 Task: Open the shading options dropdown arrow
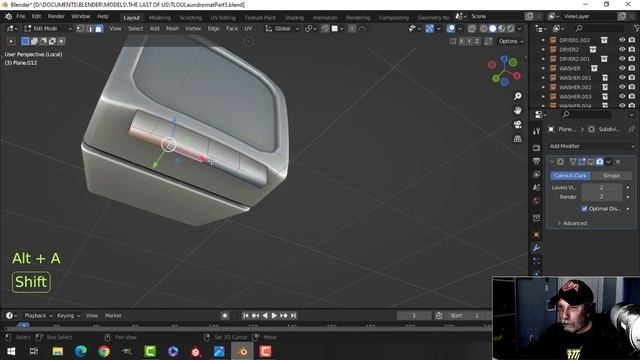tap(520, 29)
